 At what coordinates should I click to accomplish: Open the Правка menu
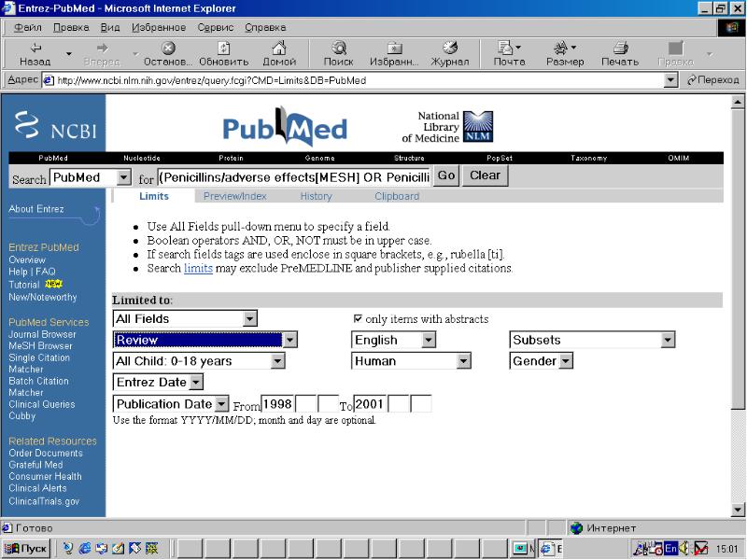point(71,28)
